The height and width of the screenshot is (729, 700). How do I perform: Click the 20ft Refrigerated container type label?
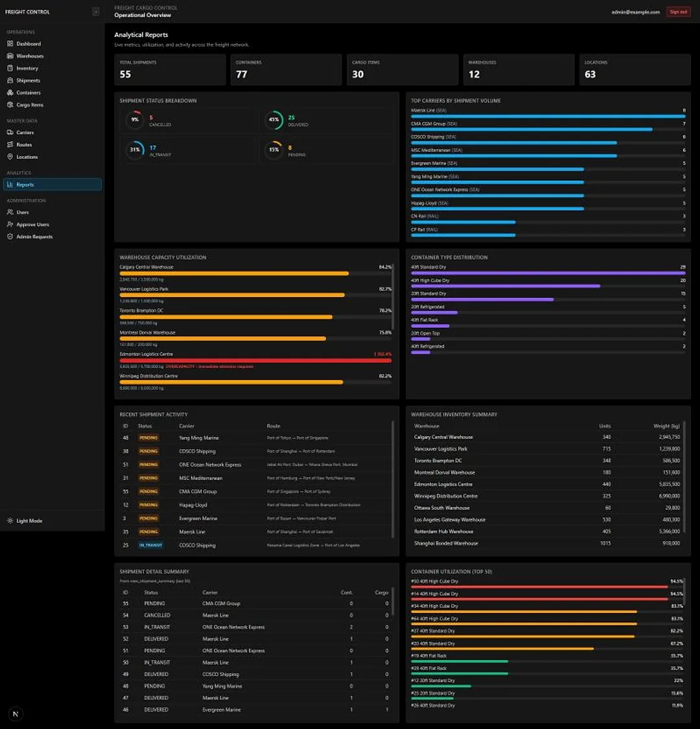[x=427, y=307]
